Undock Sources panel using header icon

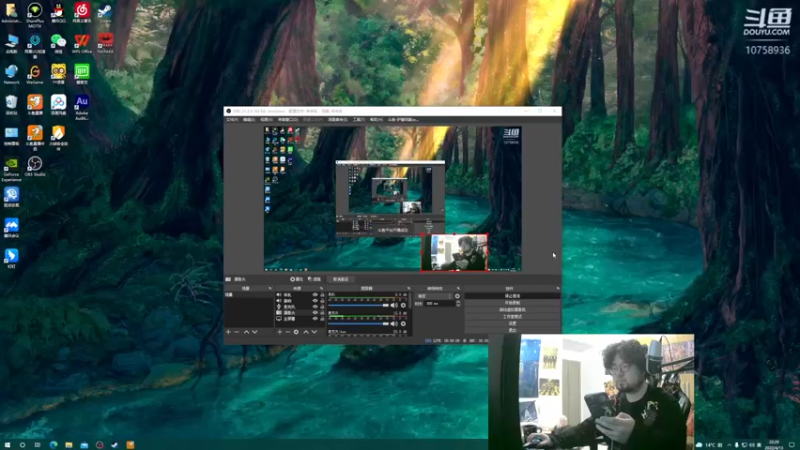321,288
